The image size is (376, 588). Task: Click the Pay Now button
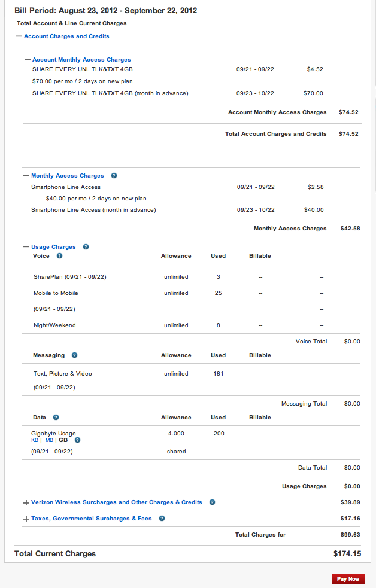(348, 579)
